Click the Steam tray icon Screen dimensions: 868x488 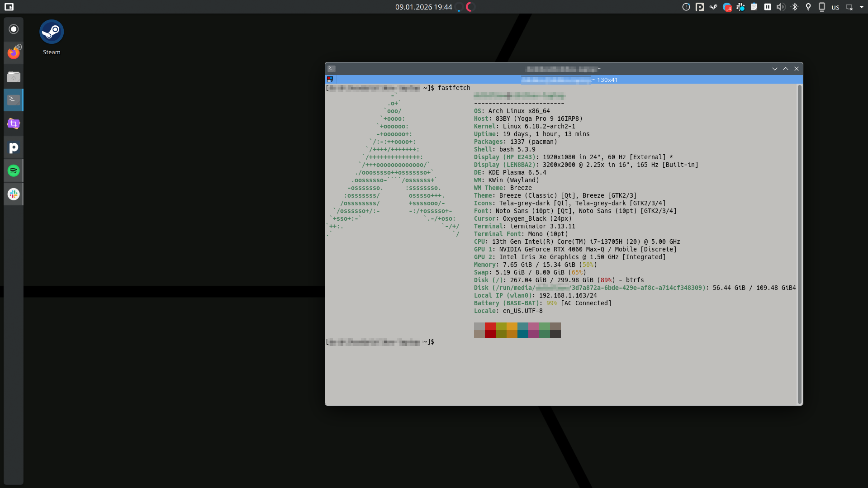tap(713, 7)
